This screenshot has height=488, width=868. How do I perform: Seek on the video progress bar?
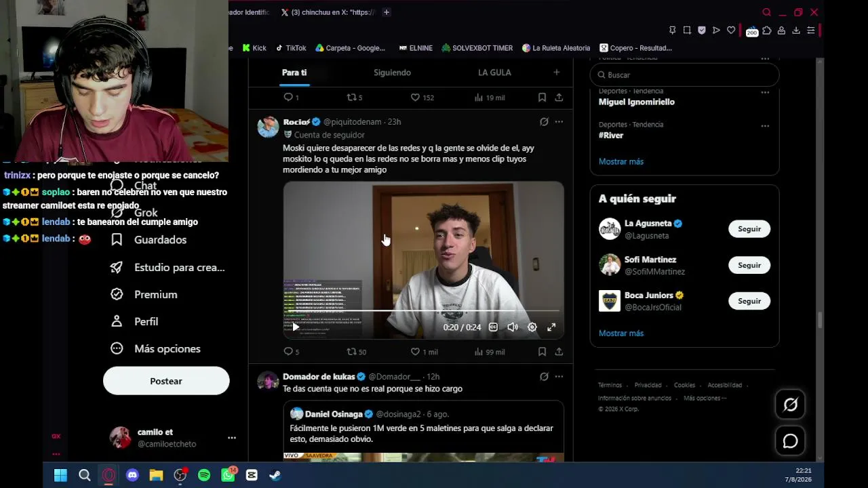click(424, 312)
